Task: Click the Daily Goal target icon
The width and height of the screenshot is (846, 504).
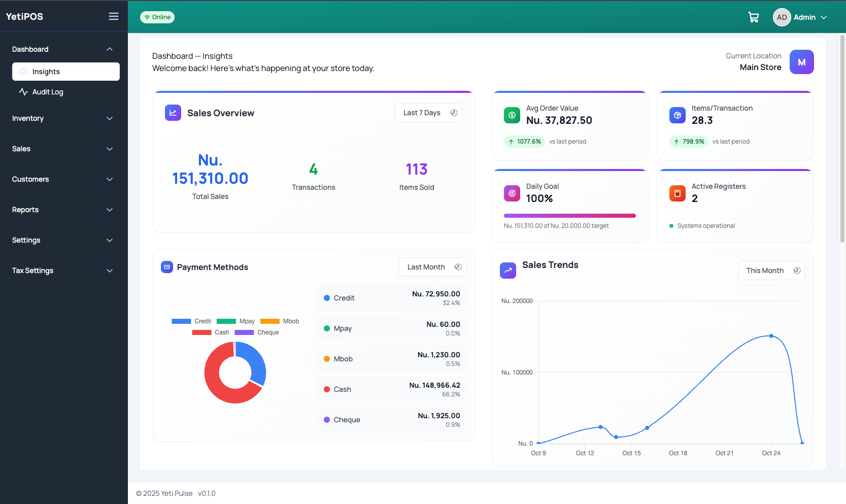Action: pyautogui.click(x=512, y=193)
